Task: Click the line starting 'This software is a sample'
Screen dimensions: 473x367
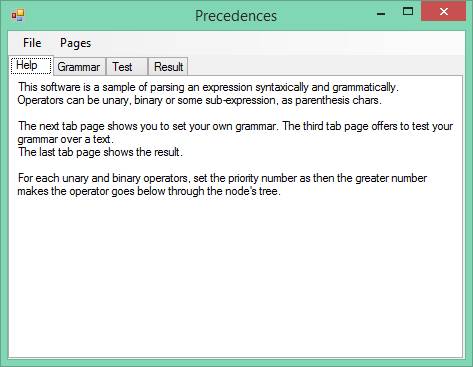Action: point(208,87)
